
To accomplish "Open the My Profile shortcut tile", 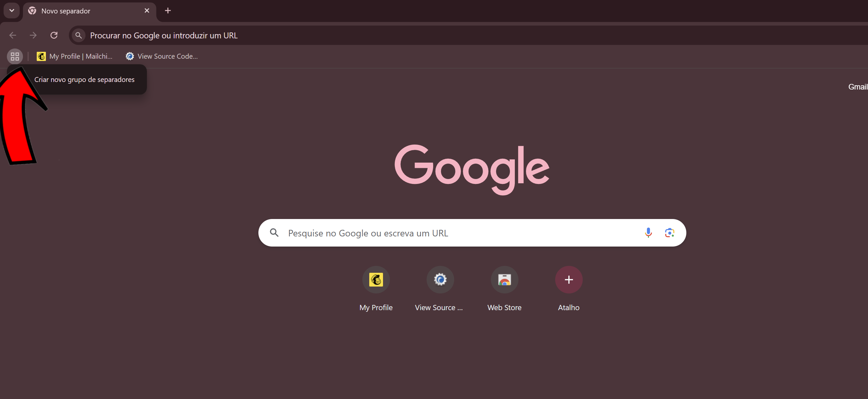I will tap(376, 289).
